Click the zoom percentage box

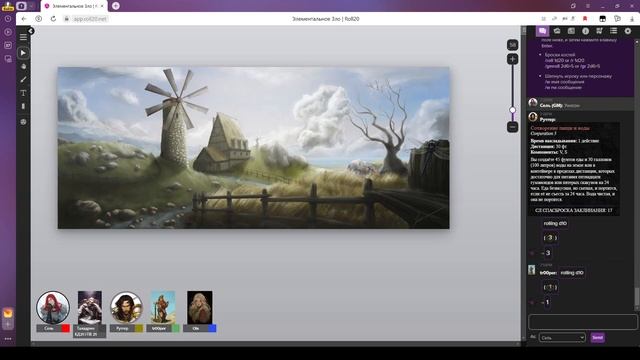513,44
